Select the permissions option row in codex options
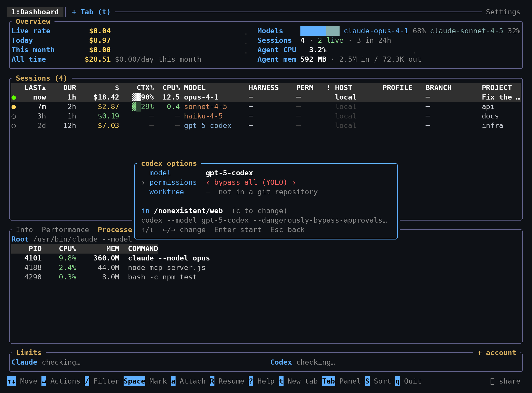Viewport: 532px width, 393px height. (266, 182)
